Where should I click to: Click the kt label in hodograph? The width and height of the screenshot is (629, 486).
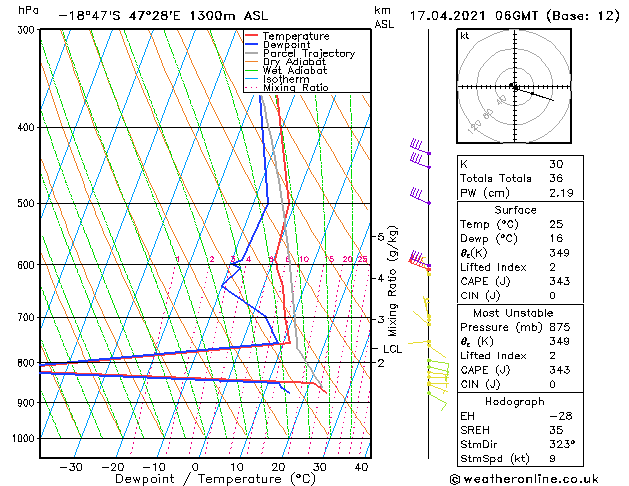click(x=465, y=36)
